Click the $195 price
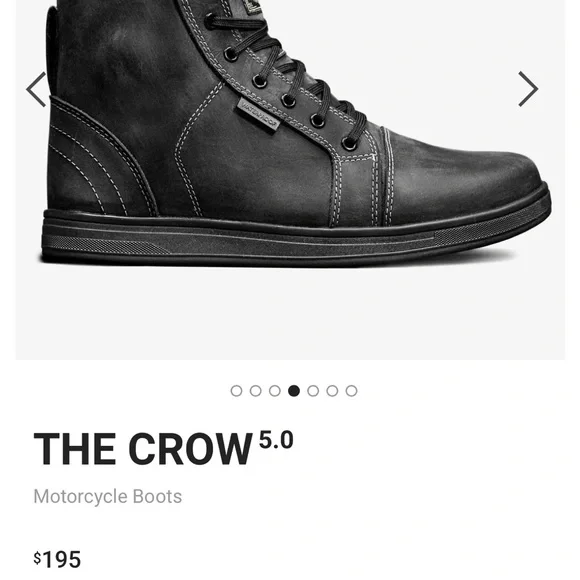 (x=57, y=559)
